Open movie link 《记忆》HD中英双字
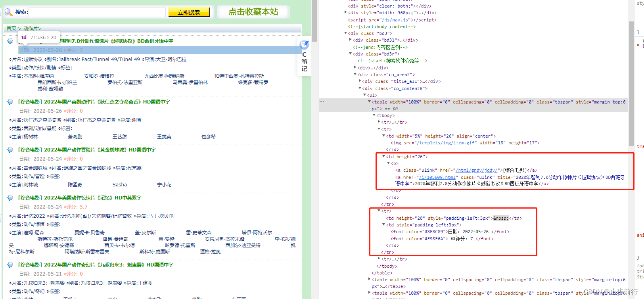 pos(93,198)
